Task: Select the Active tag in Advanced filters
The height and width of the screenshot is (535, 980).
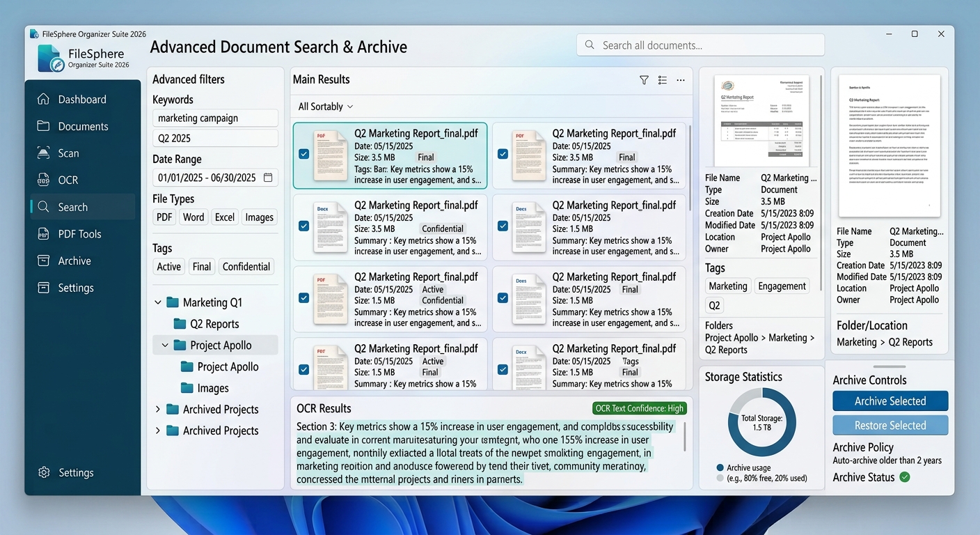Action: (x=169, y=267)
